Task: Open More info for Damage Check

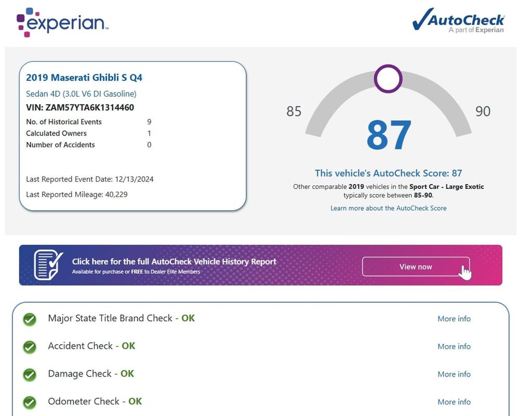Action: pos(454,374)
